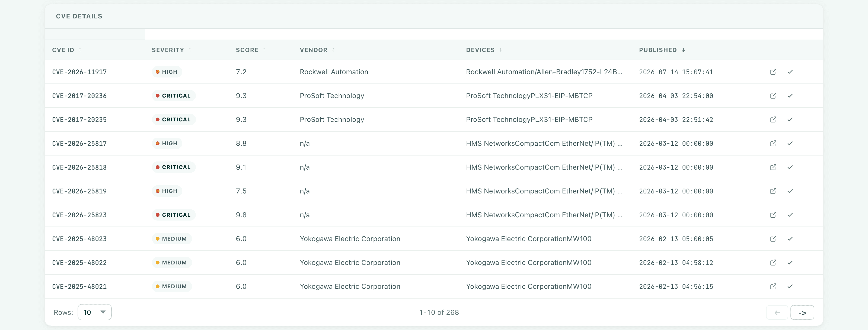Open external link for CVE-2026-25823
The height and width of the screenshot is (330, 868).
point(773,215)
